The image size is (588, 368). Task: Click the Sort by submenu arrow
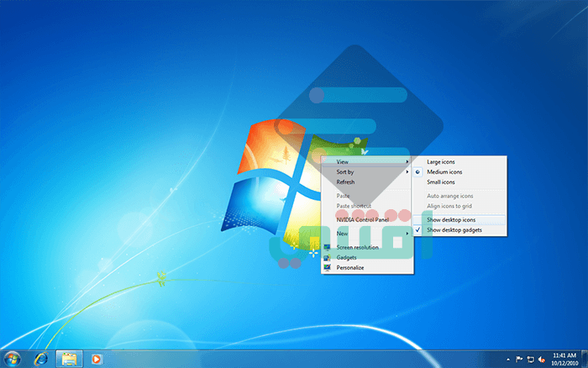(407, 171)
